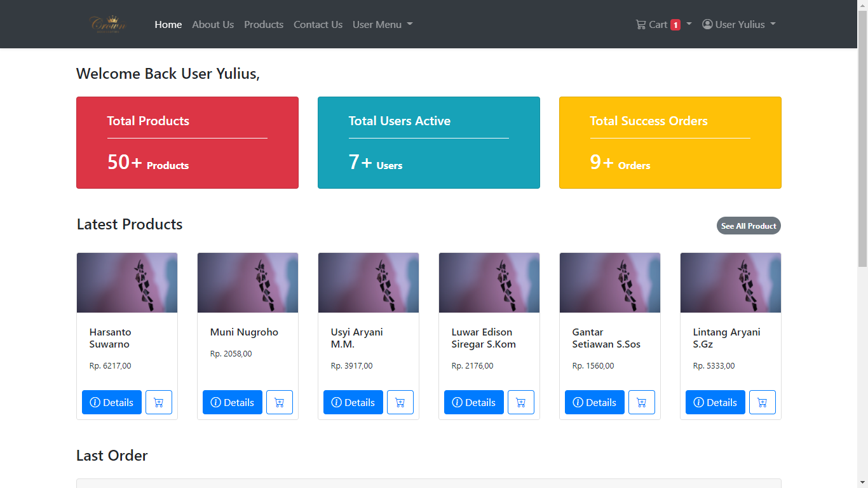Go to the About Us page

coord(213,24)
